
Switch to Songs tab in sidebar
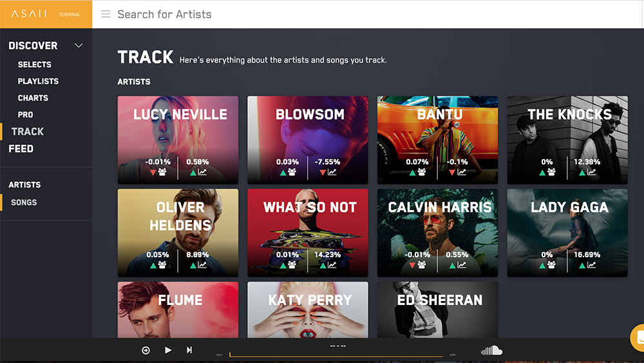[24, 202]
